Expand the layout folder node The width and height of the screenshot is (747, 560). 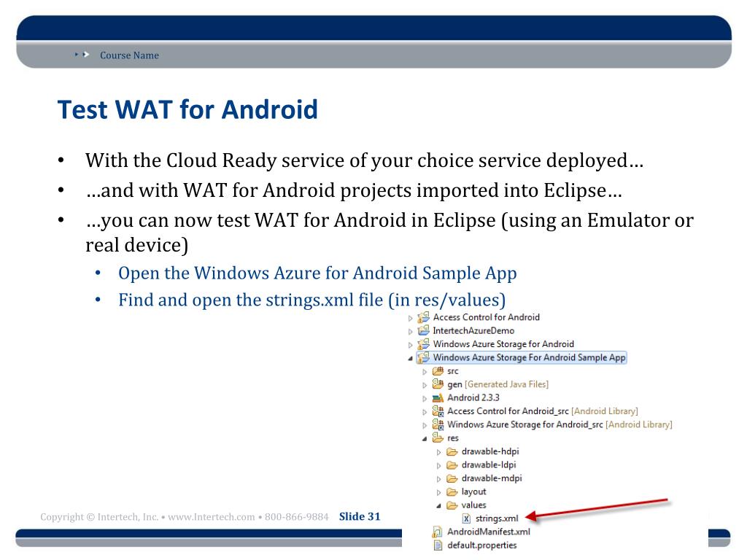tap(438, 492)
